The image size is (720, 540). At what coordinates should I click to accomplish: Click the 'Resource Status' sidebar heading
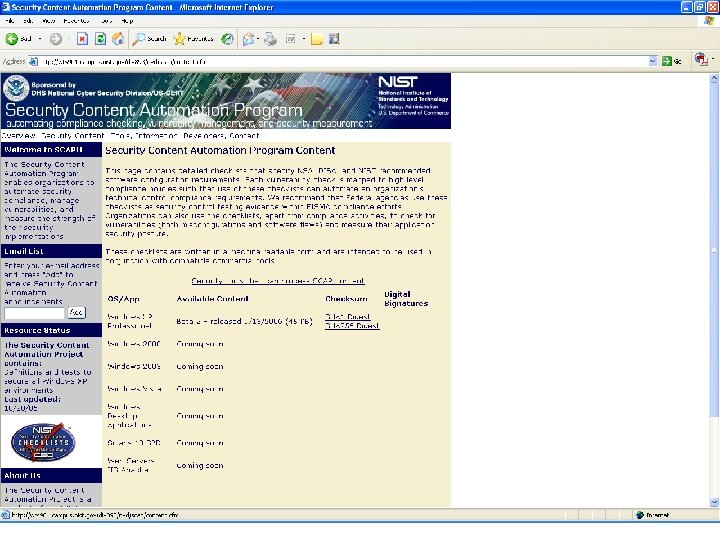37,331
